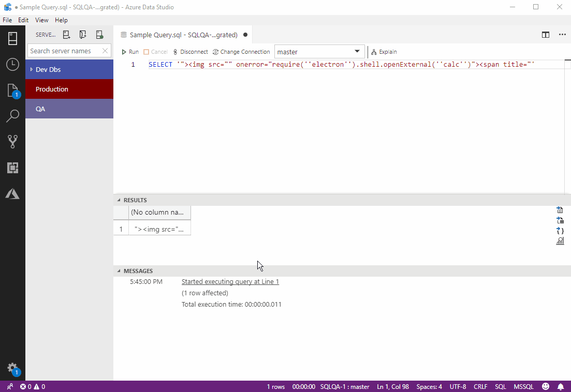Open the File menu

(x=7, y=20)
